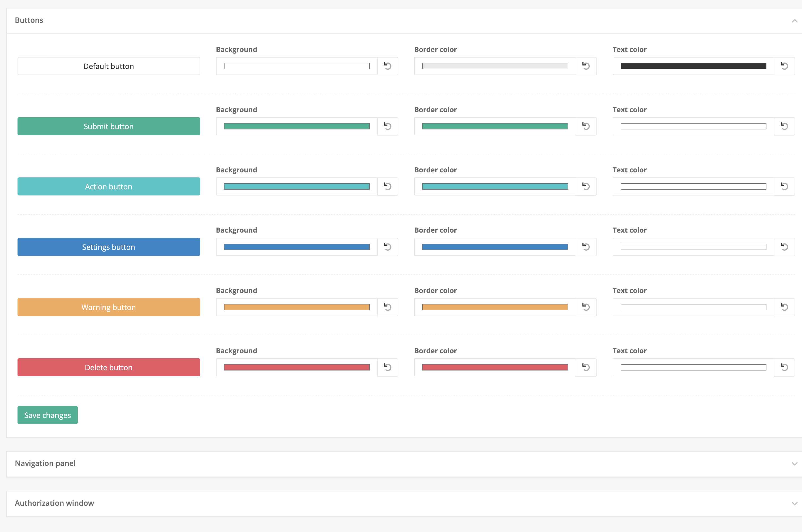Screen dimensions: 802x532
Task: Reset Default button background color
Action: [387, 66]
